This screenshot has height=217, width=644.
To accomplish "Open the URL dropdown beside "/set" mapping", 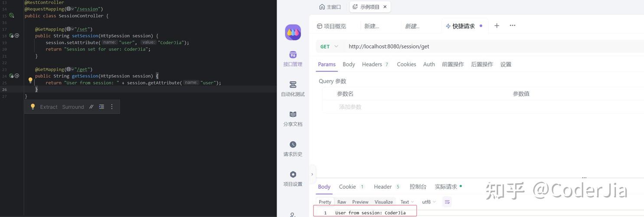I will (73, 29).
